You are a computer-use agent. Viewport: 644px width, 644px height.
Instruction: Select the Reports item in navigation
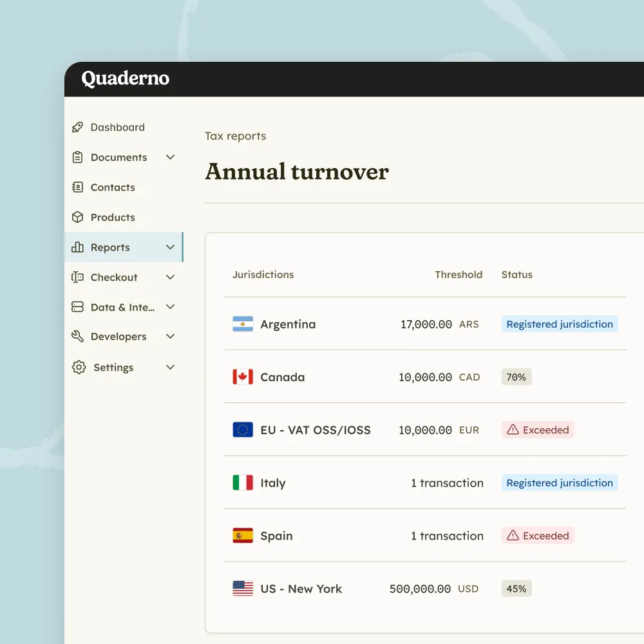[111, 247]
